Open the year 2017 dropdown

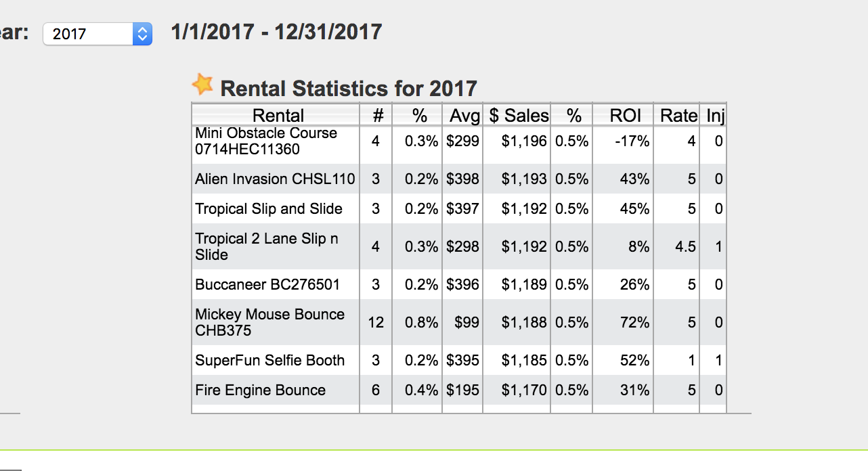97,34
